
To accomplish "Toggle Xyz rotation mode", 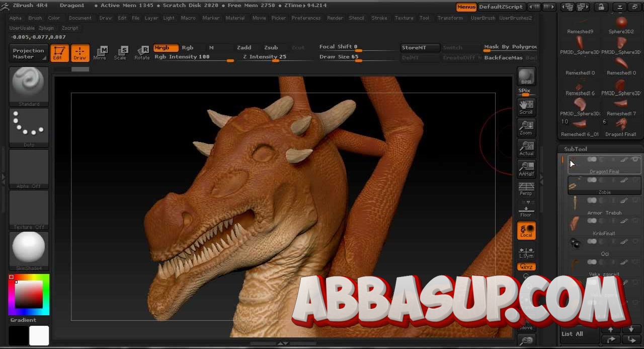I will tap(526, 267).
